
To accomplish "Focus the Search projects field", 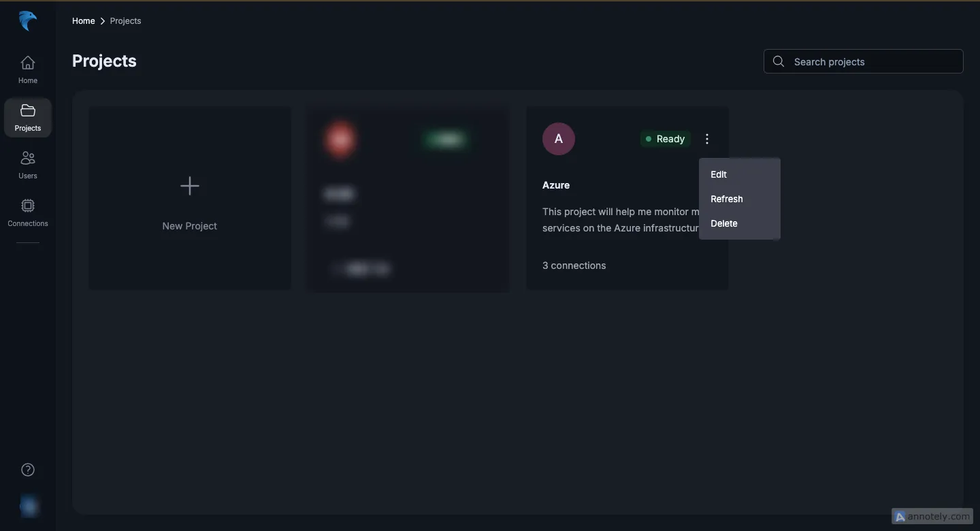I will 864,61.
